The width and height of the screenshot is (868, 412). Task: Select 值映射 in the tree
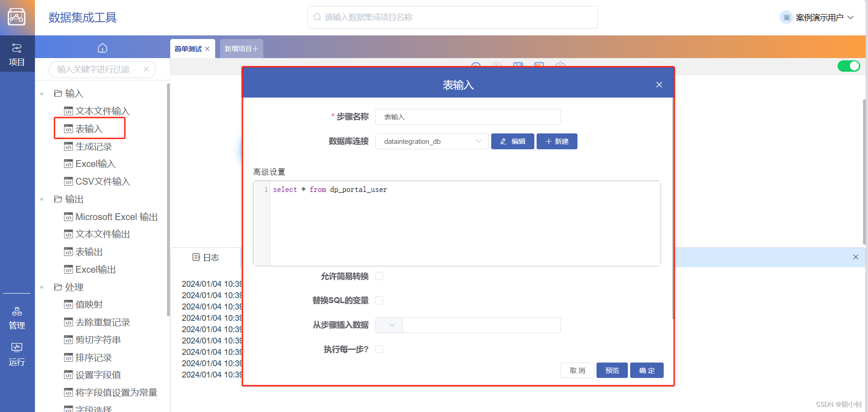pos(84,304)
